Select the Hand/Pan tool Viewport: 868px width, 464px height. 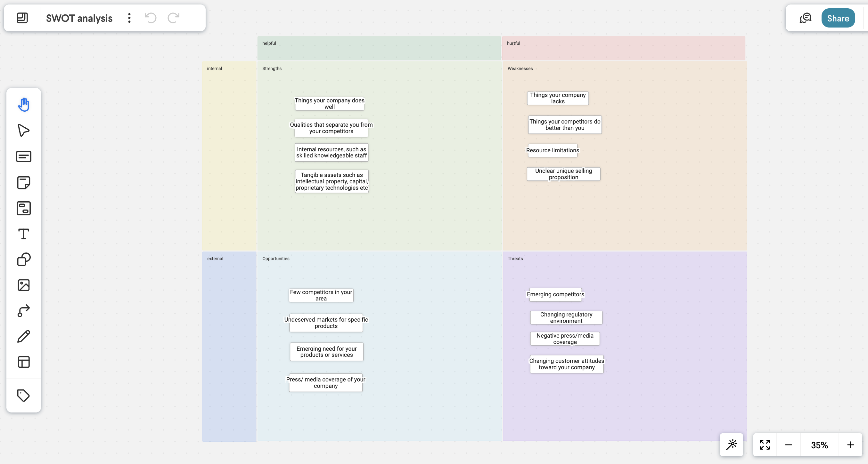tap(24, 104)
